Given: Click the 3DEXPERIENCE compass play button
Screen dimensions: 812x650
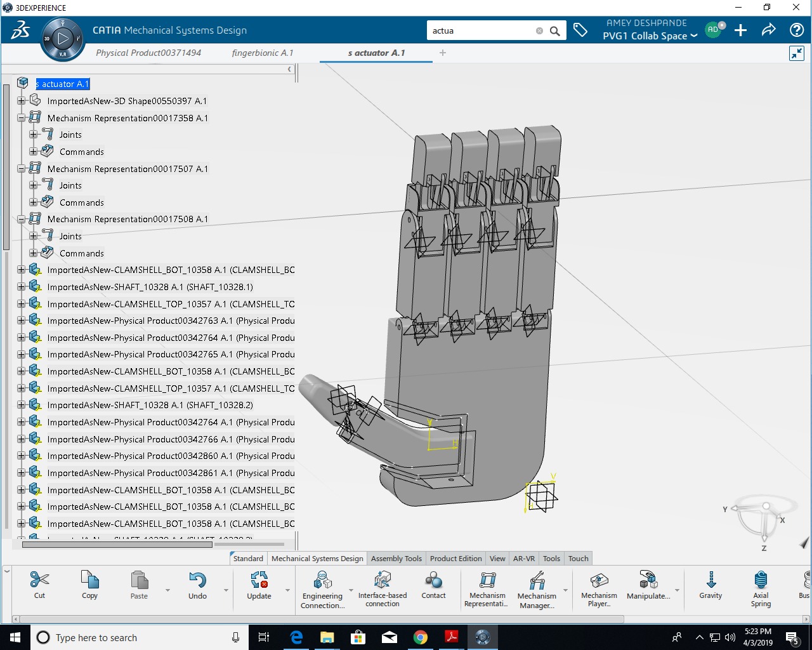Looking at the screenshot, I should point(62,39).
